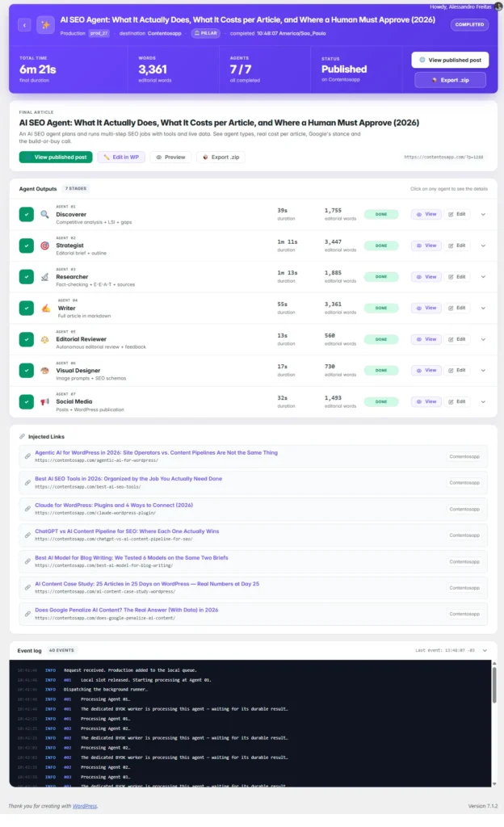Toggle the Writer green checkmark
This screenshot has width=504, height=827.
27,308
